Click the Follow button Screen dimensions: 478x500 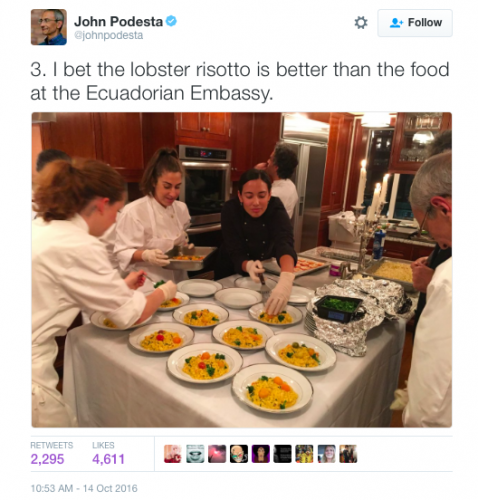point(415,23)
